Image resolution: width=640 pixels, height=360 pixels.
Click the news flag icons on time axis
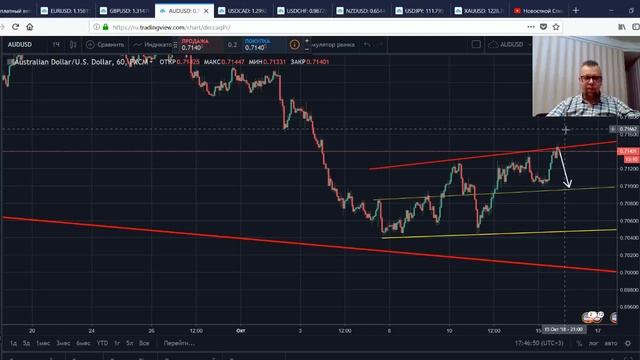593,316
